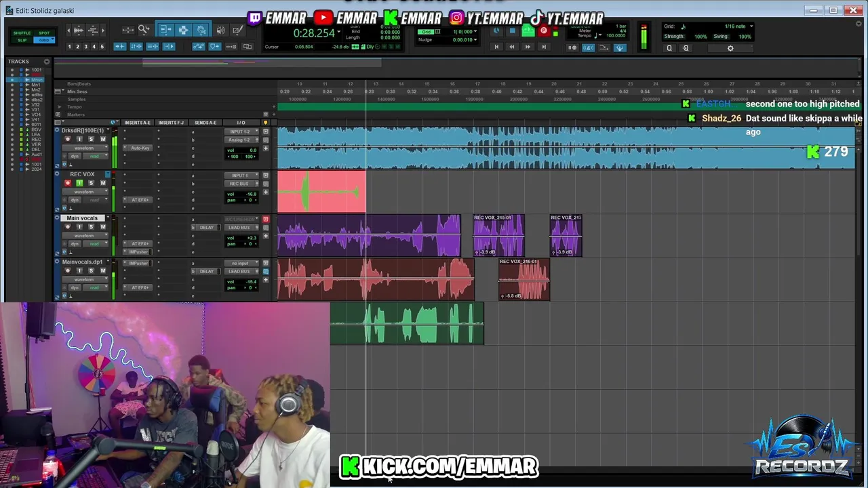Toggle Grid edit mode
The height and width of the screenshot is (488, 868).
44,40
